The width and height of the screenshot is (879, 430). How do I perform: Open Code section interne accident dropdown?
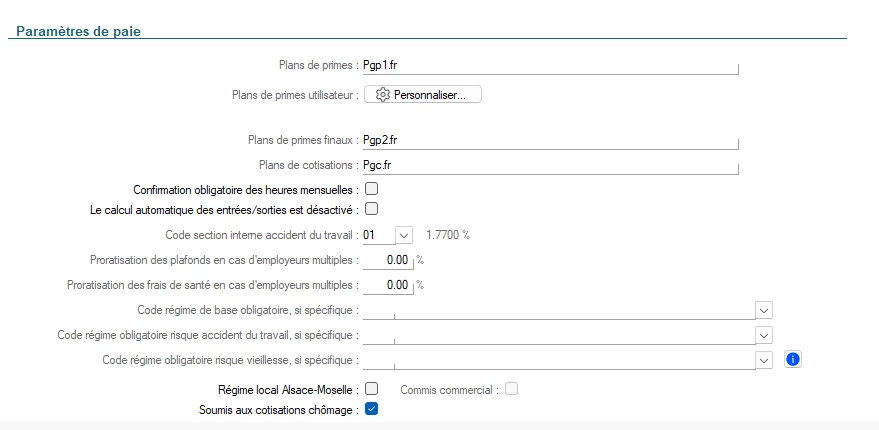pos(404,235)
